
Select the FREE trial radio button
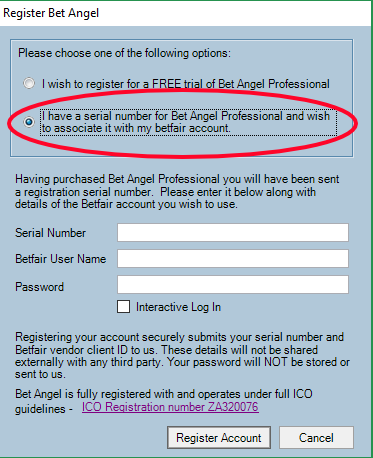[x=29, y=83]
